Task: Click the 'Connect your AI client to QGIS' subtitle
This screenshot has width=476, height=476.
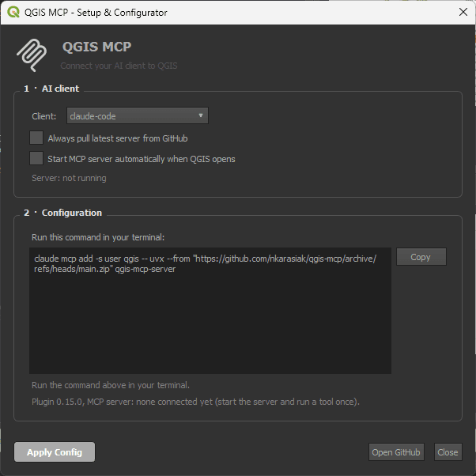Action: pyautogui.click(x=119, y=66)
